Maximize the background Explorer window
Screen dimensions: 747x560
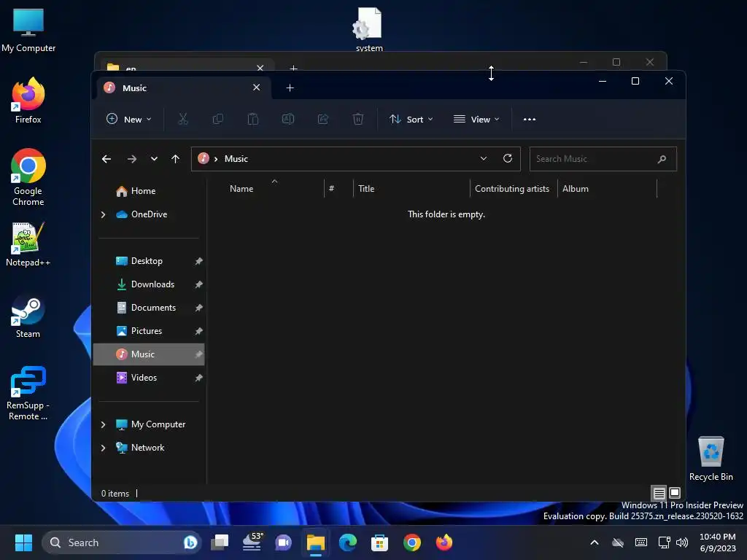click(616, 62)
